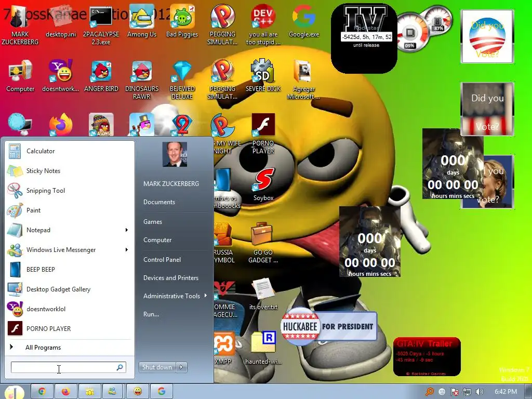Image resolution: width=532 pixels, height=399 pixels.
Task: Open Paint from Start menu
Action: coord(69,210)
